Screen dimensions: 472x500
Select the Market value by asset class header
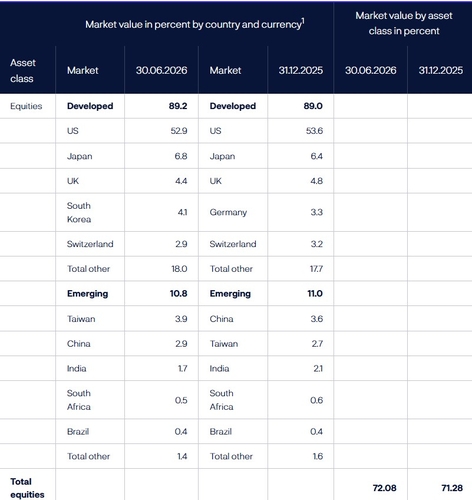point(404,23)
